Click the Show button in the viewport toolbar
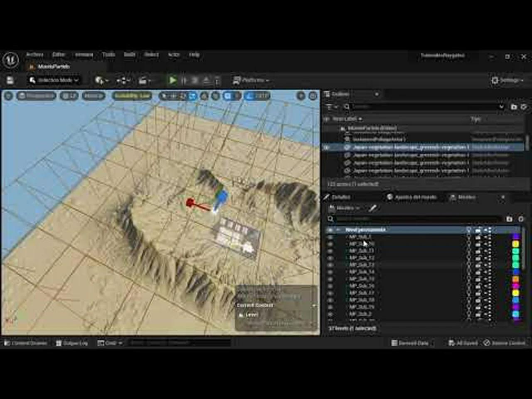 point(93,96)
